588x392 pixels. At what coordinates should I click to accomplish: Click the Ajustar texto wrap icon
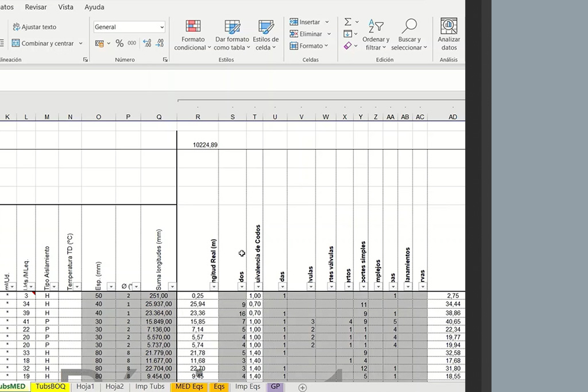[16, 26]
